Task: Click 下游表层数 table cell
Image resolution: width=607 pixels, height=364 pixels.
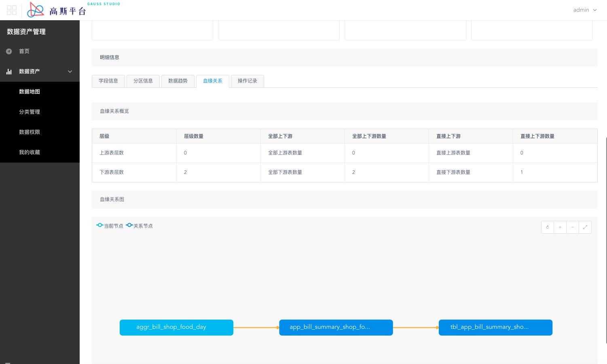Action: coord(134,172)
